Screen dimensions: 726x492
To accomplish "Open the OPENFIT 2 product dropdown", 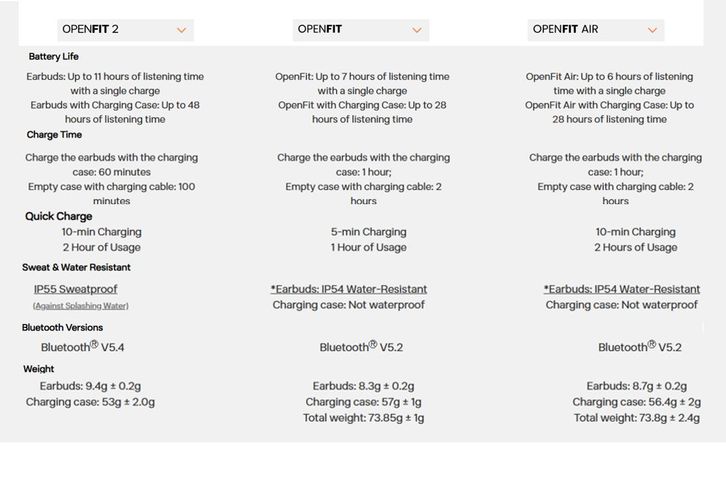I will point(122,30).
